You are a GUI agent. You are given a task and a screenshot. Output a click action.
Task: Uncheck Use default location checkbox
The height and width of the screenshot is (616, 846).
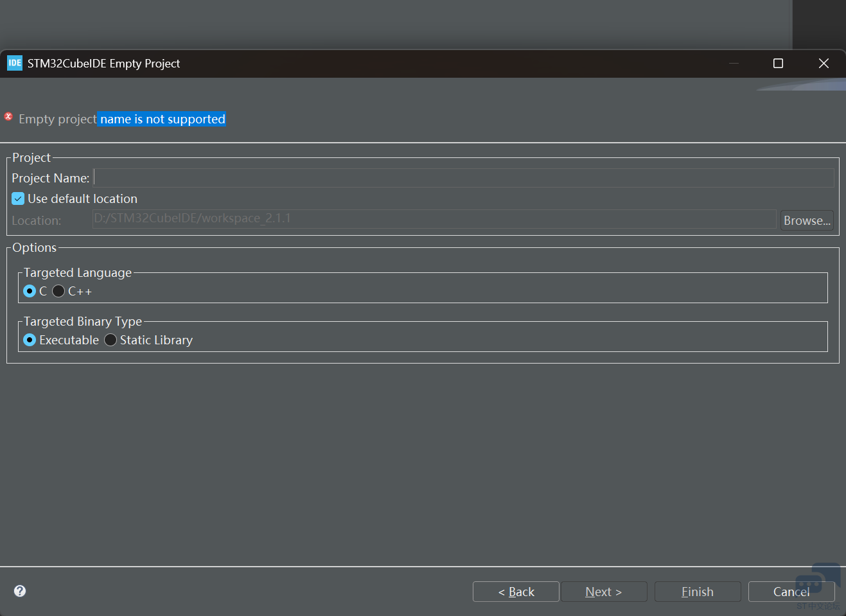(x=18, y=198)
